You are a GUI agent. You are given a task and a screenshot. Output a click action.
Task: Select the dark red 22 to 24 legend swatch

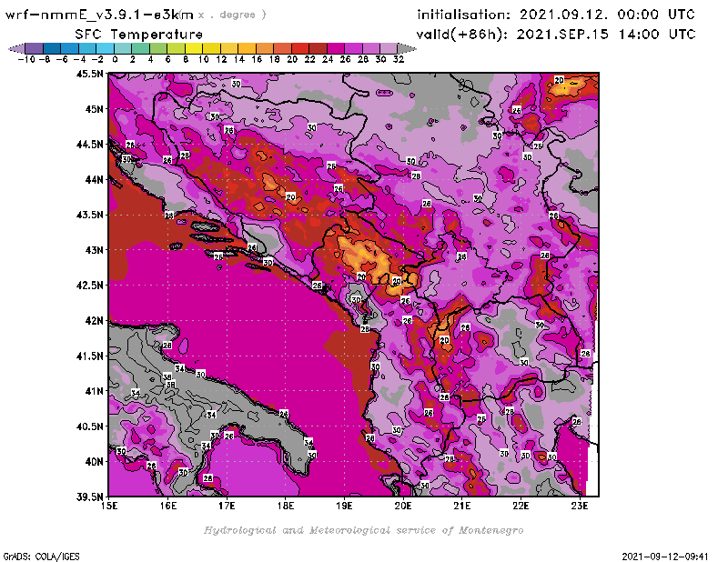click(x=318, y=48)
